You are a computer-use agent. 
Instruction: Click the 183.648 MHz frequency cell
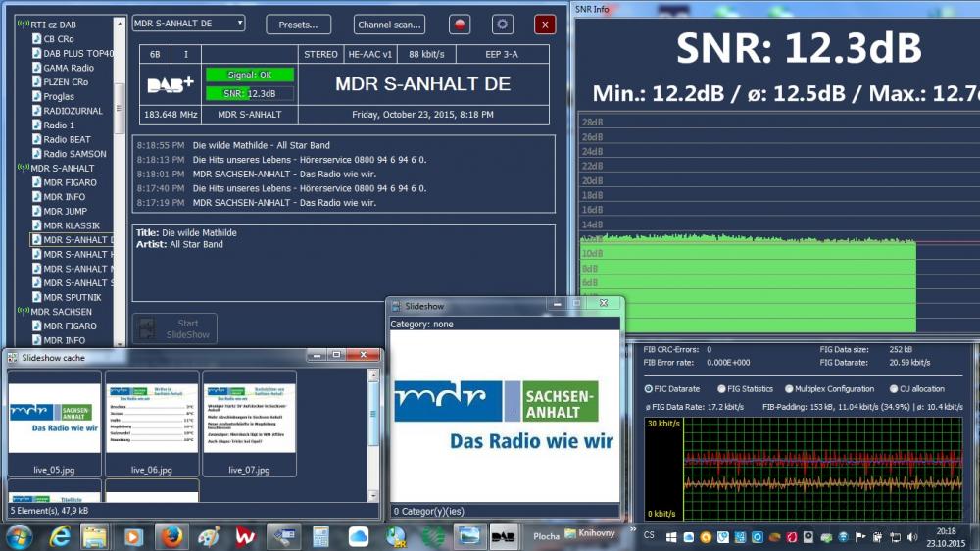tap(170, 115)
